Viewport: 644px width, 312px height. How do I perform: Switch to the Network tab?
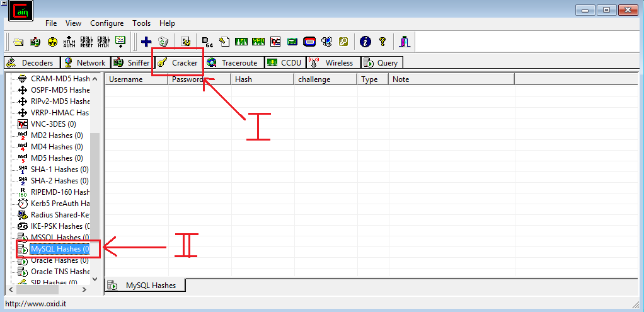[x=86, y=62]
